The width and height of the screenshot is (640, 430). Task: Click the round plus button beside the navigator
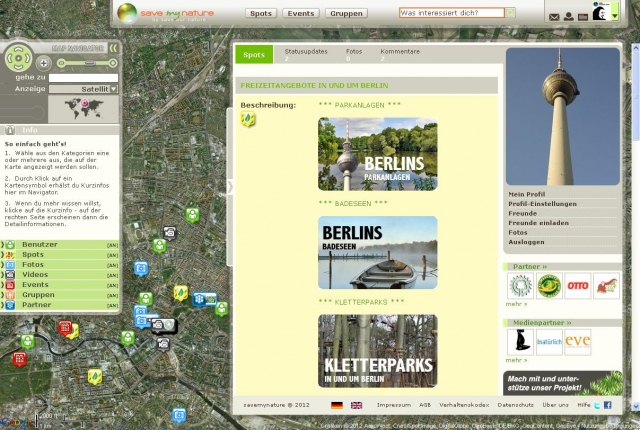coord(43,63)
